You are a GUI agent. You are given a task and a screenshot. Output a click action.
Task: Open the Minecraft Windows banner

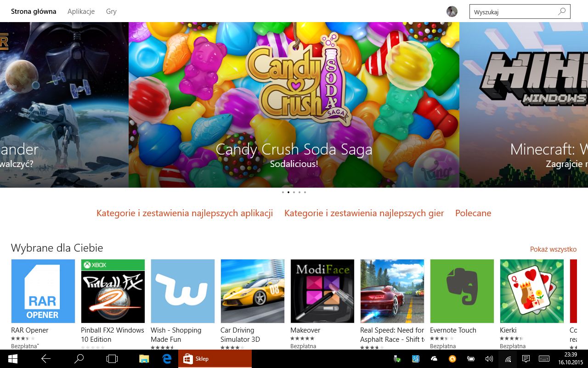pos(524,105)
